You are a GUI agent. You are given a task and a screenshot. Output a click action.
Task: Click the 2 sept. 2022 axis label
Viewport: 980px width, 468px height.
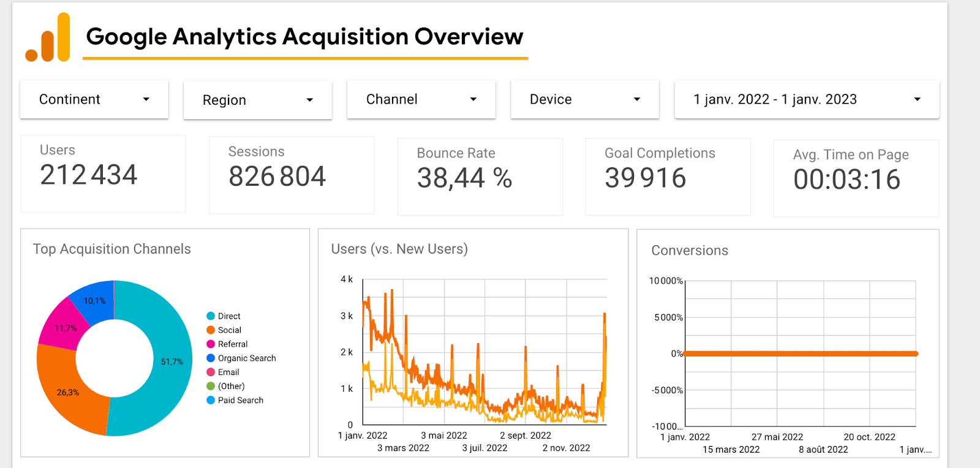point(526,436)
